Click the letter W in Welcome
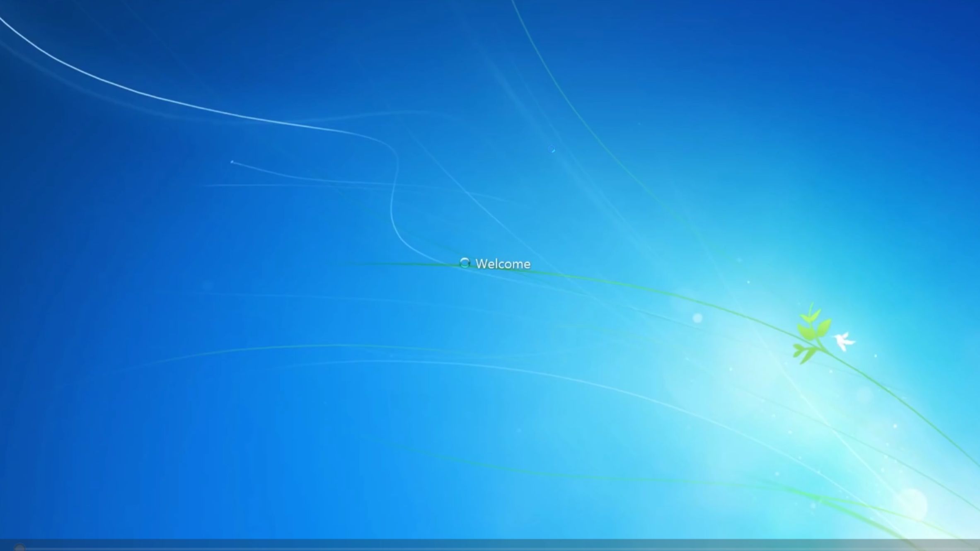The height and width of the screenshot is (551, 980). pos(482,264)
